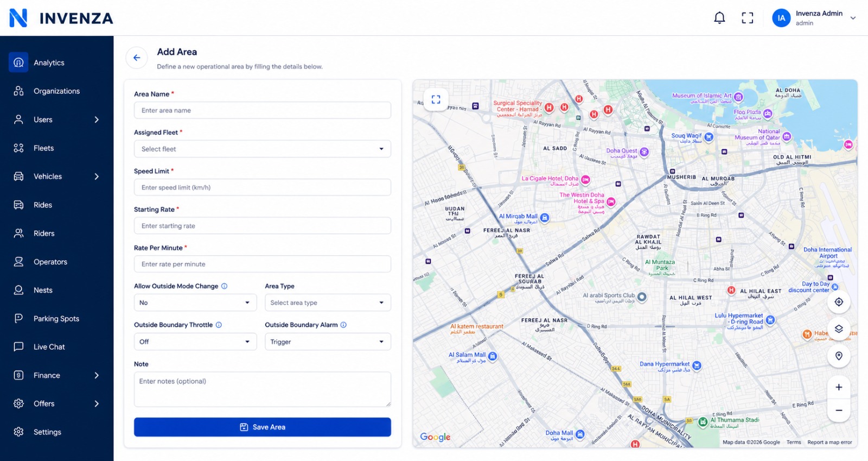Zoom out on the map
868x461 pixels.
(839, 411)
